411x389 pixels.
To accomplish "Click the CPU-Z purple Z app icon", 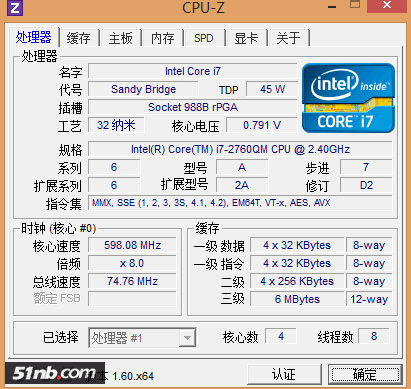I will click(x=15, y=8).
